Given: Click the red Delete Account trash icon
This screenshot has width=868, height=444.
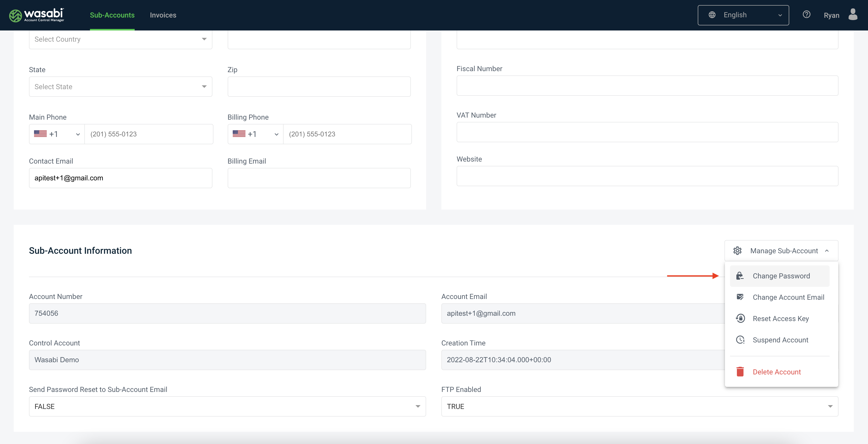Looking at the screenshot, I should click(740, 372).
